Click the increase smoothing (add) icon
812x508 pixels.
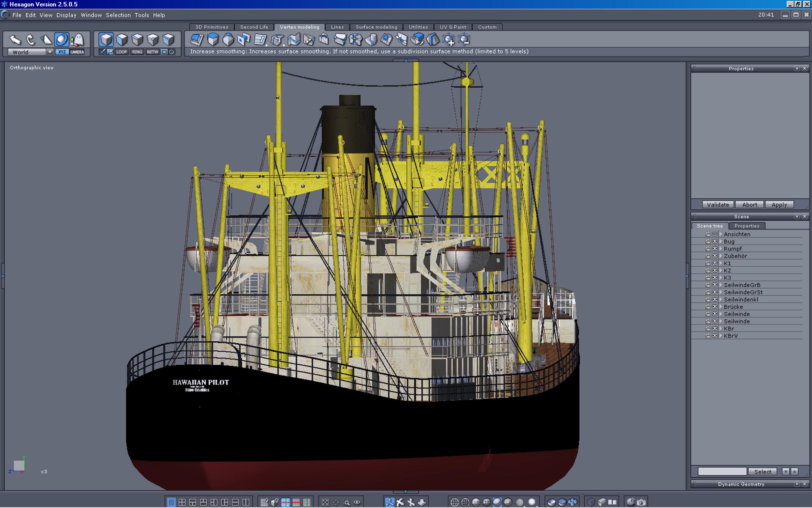tap(449, 40)
